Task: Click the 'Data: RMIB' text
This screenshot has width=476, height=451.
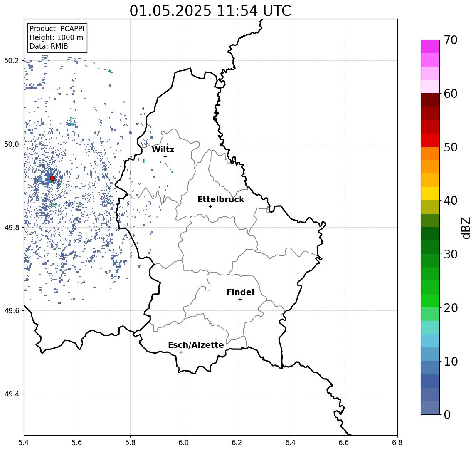Action: pos(49,46)
